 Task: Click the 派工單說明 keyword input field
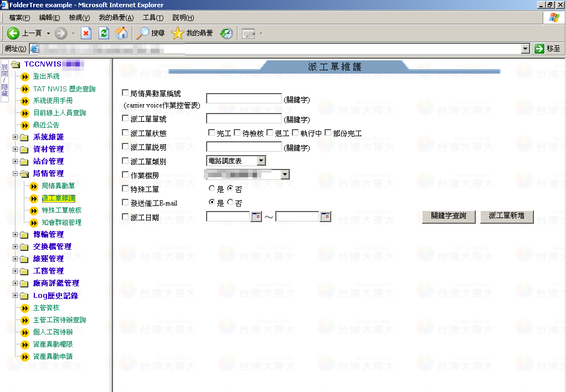(244, 147)
